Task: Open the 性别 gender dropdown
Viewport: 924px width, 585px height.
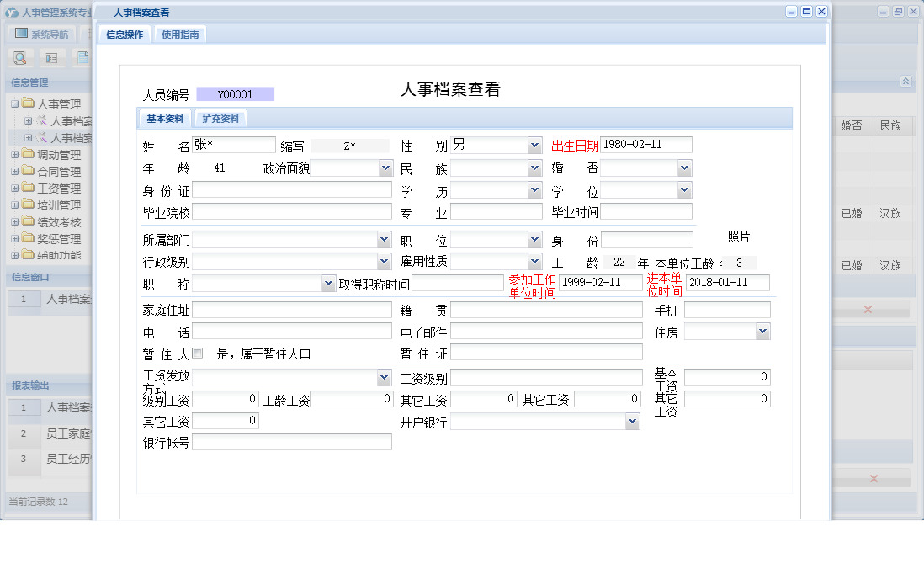Action: (x=534, y=145)
